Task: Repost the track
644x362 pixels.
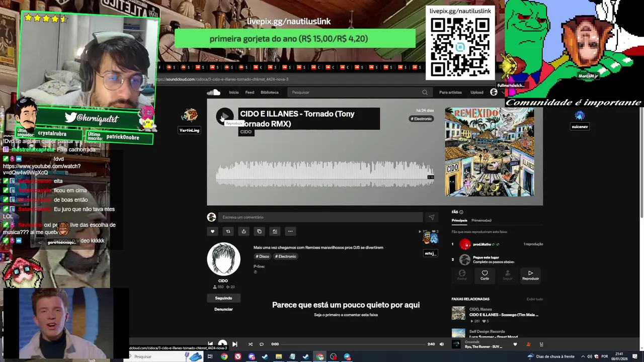Action: click(228, 231)
